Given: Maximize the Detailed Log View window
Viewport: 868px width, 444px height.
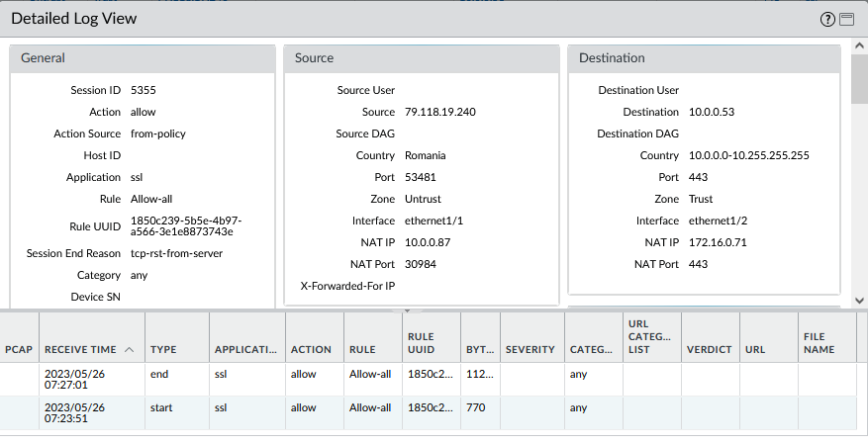Looking at the screenshot, I should pyautogui.click(x=846, y=20).
